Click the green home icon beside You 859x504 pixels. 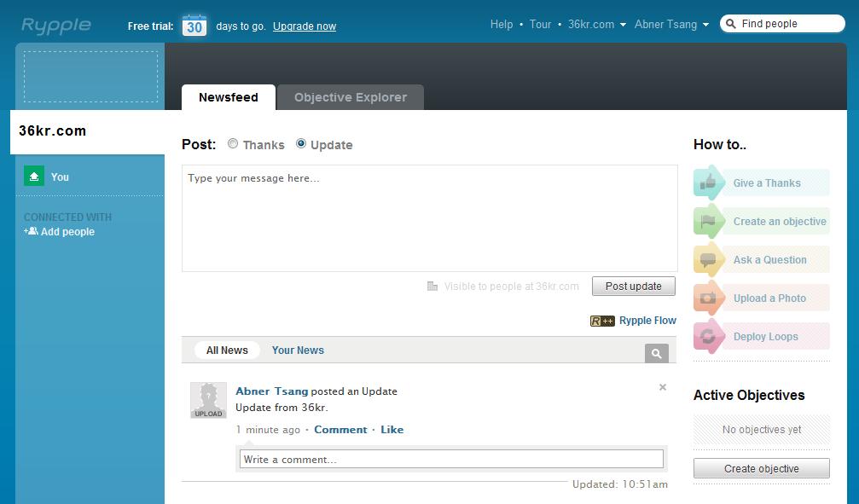click(x=34, y=177)
